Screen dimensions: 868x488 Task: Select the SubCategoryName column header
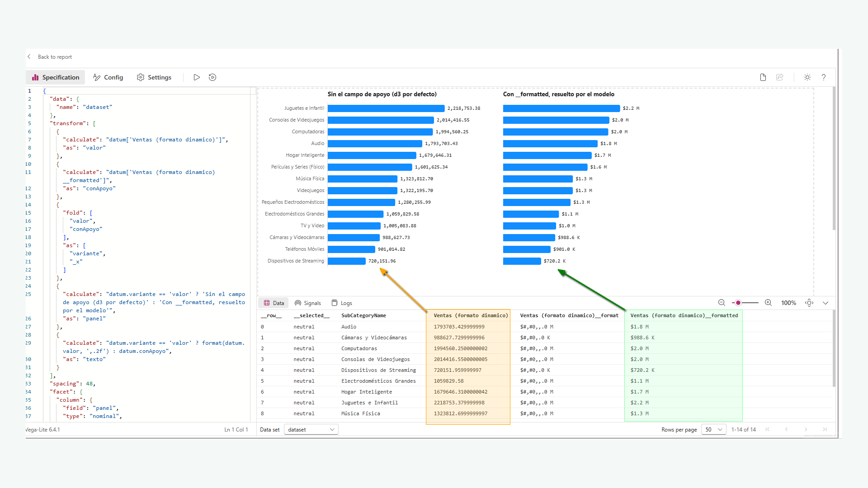363,315
